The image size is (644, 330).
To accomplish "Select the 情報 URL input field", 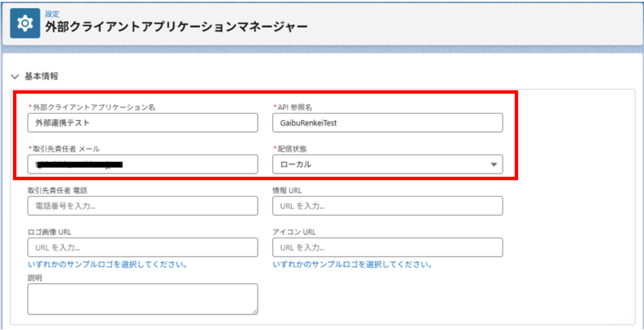I will coord(387,206).
